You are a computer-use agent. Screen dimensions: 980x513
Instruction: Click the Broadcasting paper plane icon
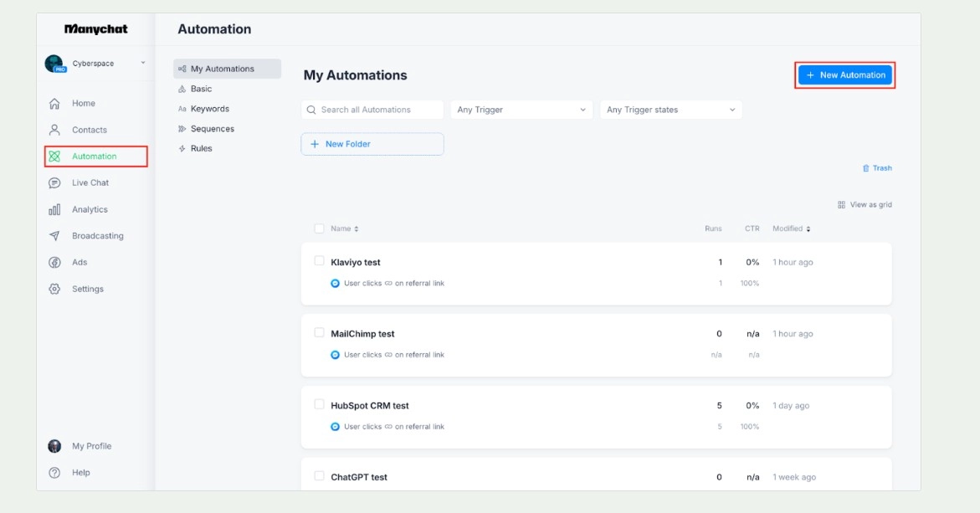pyautogui.click(x=55, y=236)
